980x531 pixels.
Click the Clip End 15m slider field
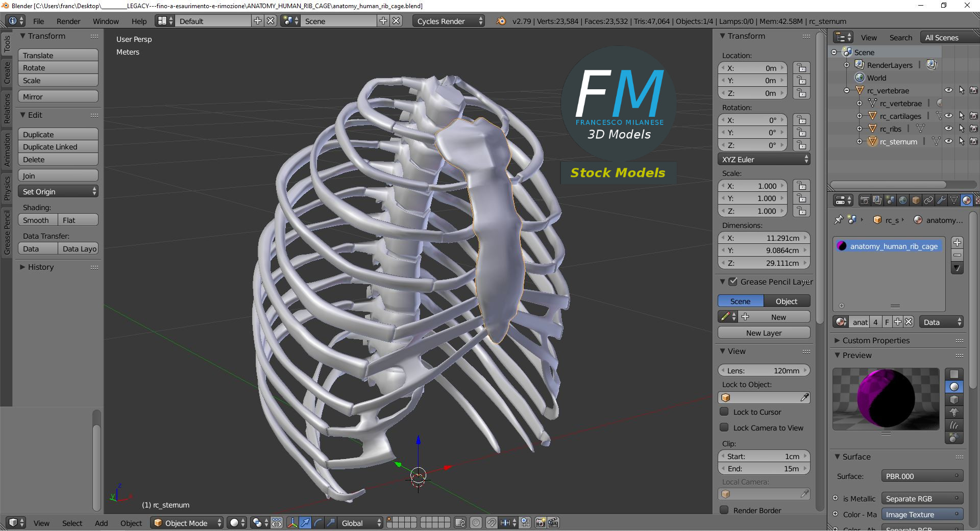[764, 468]
